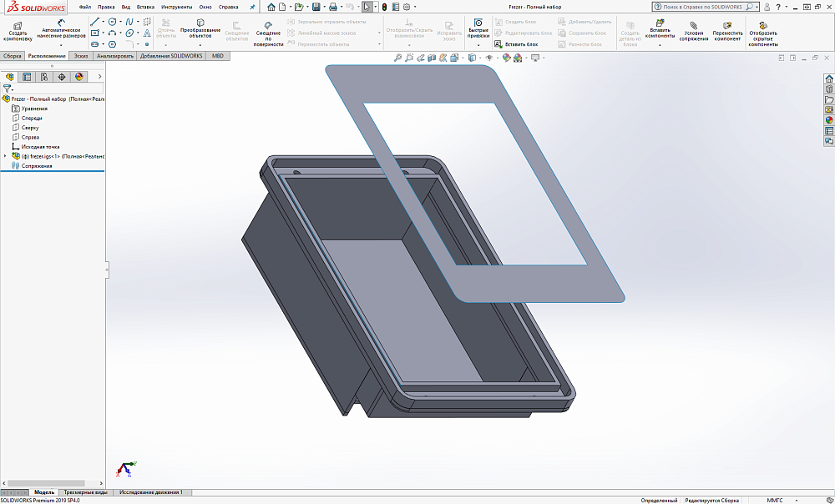Open the Инструменты menu
Image resolution: width=835 pixels, height=504 pixels.
[176, 7]
